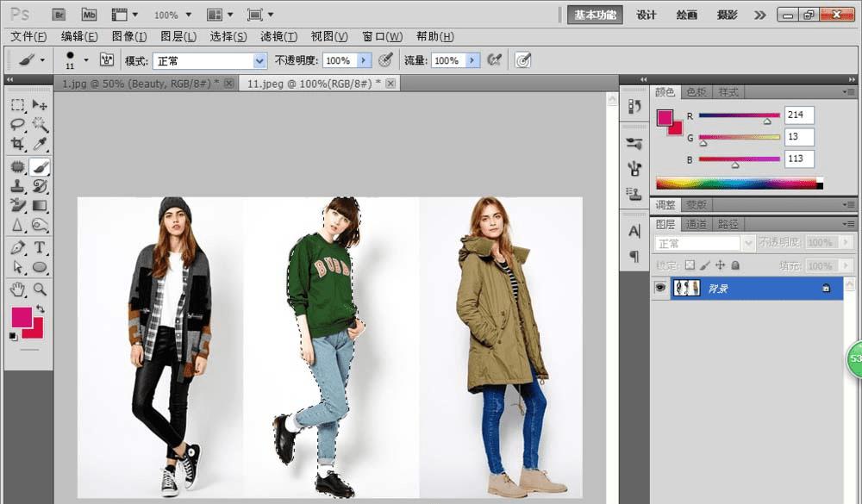Select the Hand tool

[17, 289]
